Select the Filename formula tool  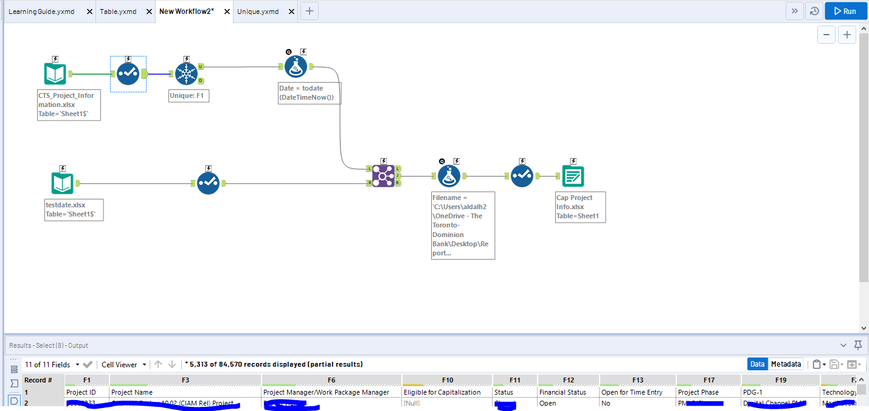[449, 176]
